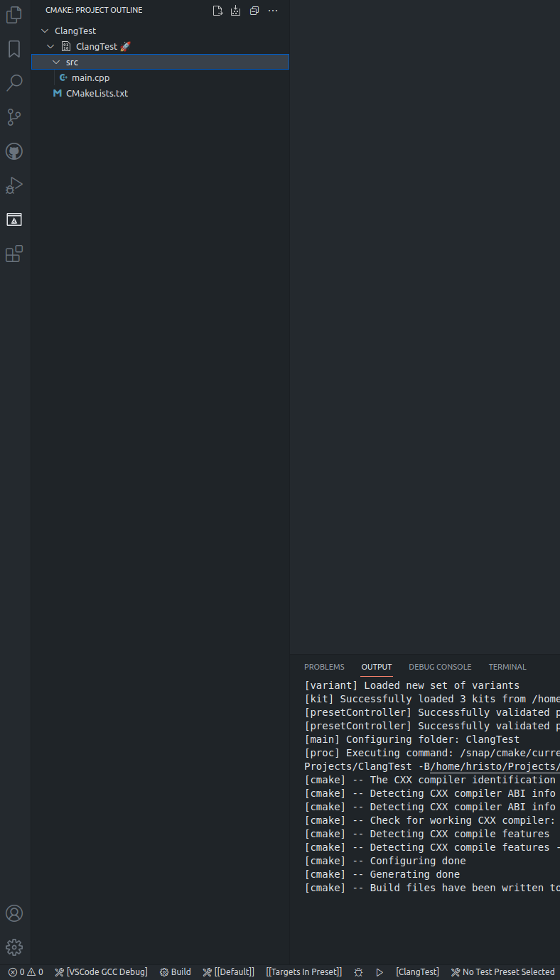Click the configure all projects icon
The height and width of the screenshot is (980, 560).
coord(217,11)
